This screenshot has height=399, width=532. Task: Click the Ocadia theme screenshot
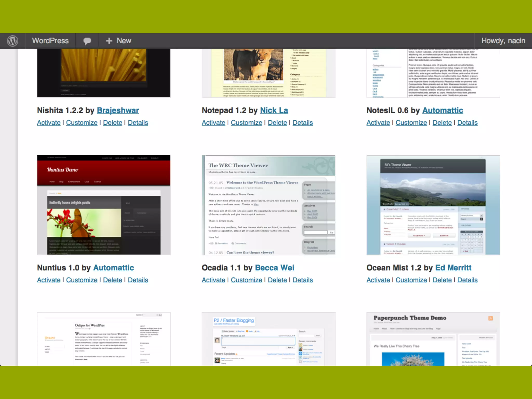tap(268, 205)
